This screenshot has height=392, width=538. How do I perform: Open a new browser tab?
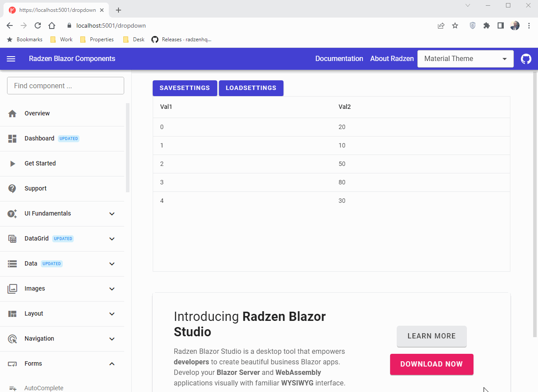tap(118, 10)
